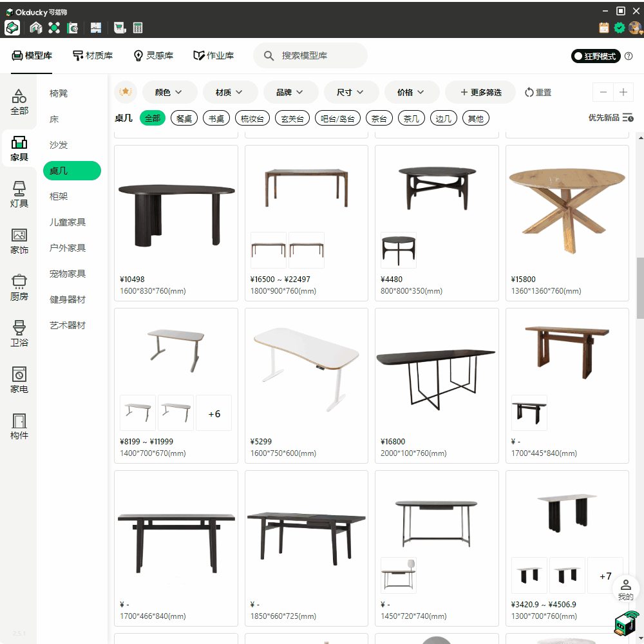Click the calculator icon in top toolbar
Screen dimensions: 644x644
click(137, 28)
